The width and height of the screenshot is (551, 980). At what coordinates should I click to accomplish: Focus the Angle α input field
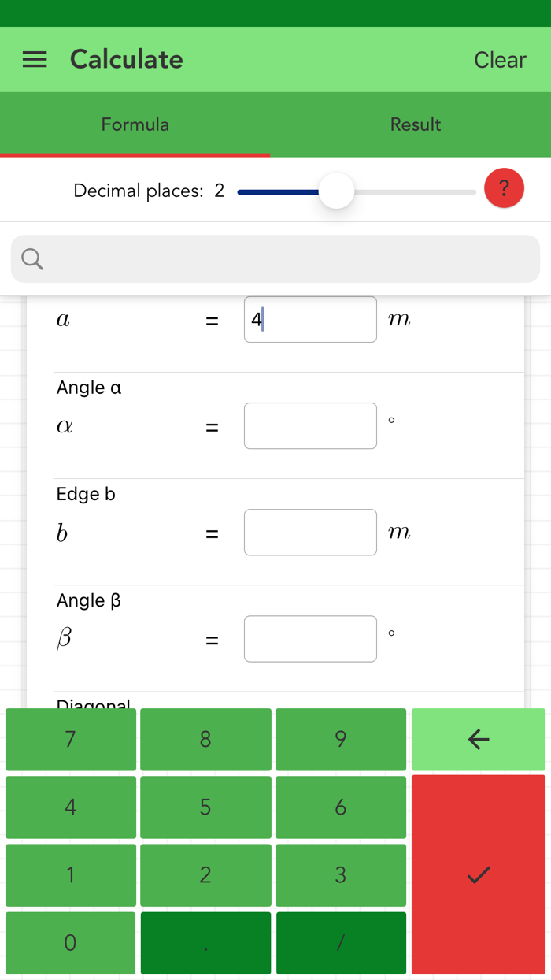point(310,425)
